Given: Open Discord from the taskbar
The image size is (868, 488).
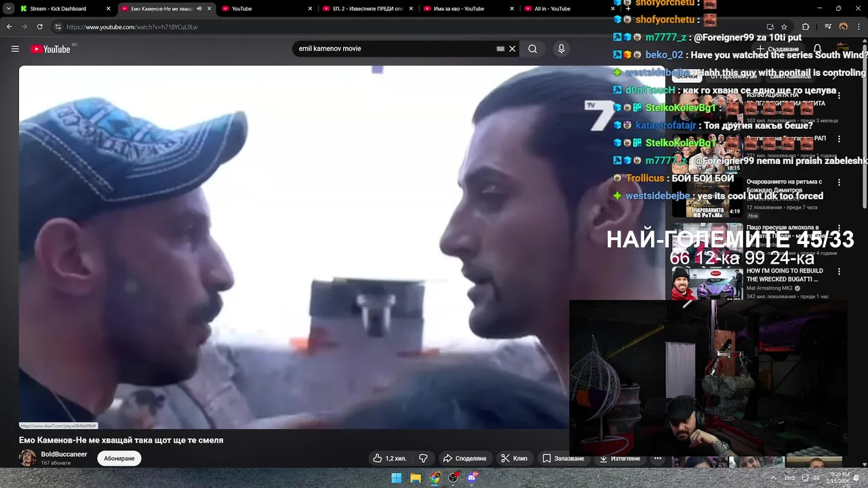Looking at the screenshot, I should (x=472, y=478).
